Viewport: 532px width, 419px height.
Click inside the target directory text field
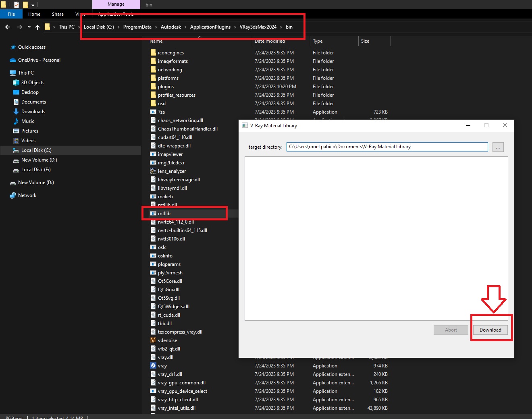[x=386, y=147]
